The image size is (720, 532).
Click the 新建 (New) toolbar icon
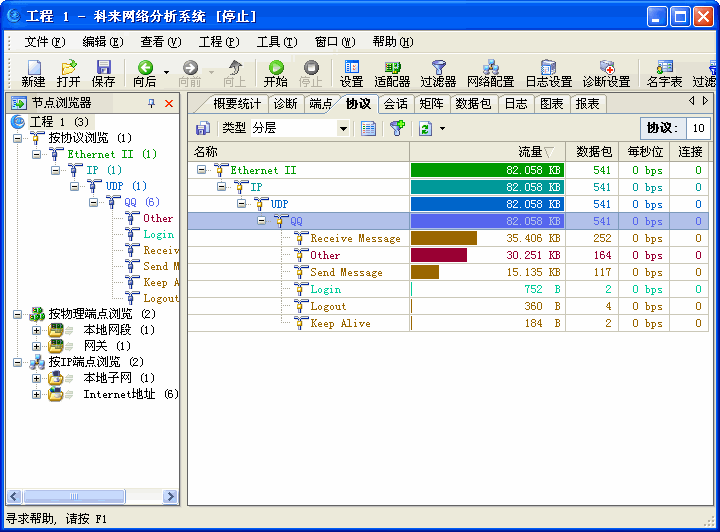coord(34,68)
